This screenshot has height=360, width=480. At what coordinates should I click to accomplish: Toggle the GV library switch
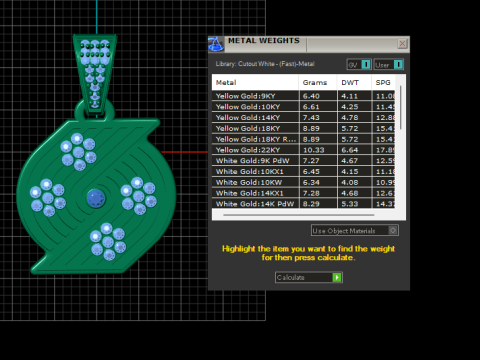click(x=359, y=64)
